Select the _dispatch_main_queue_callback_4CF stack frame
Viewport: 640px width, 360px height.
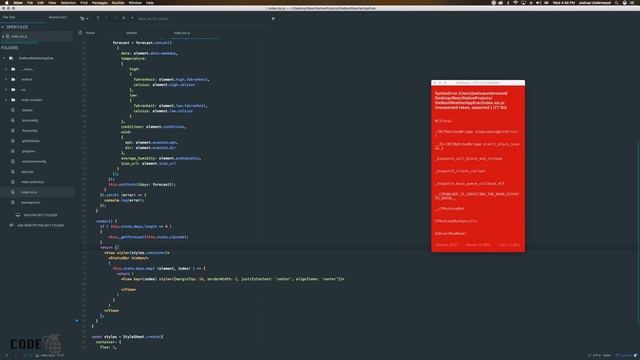coord(469,184)
